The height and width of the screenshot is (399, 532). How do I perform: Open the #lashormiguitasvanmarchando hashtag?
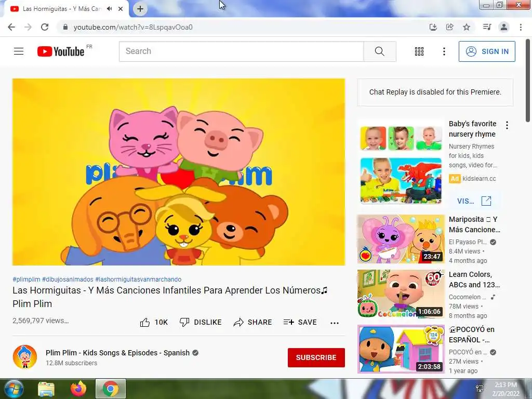coord(138,279)
